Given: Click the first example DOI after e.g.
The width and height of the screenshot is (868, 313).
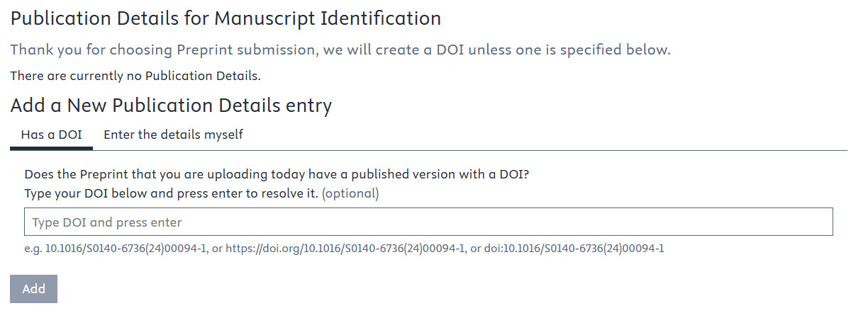Looking at the screenshot, I should click(x=117, y=249).
